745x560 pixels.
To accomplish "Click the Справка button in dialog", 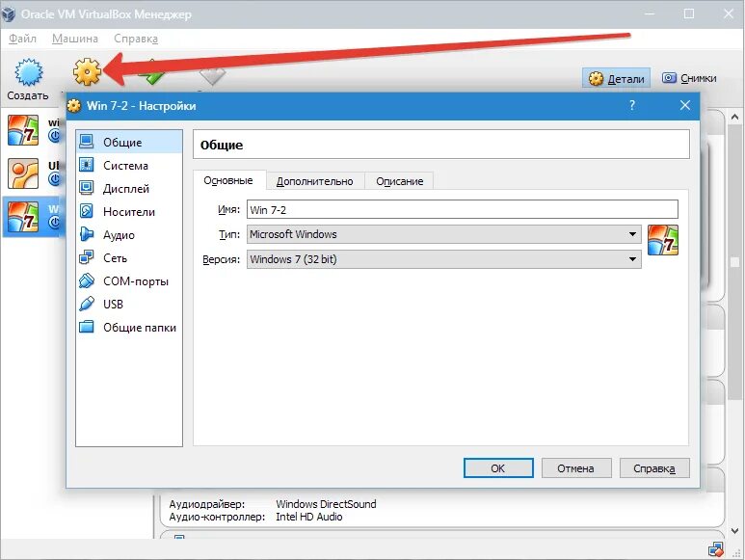I will click(654, 468).
